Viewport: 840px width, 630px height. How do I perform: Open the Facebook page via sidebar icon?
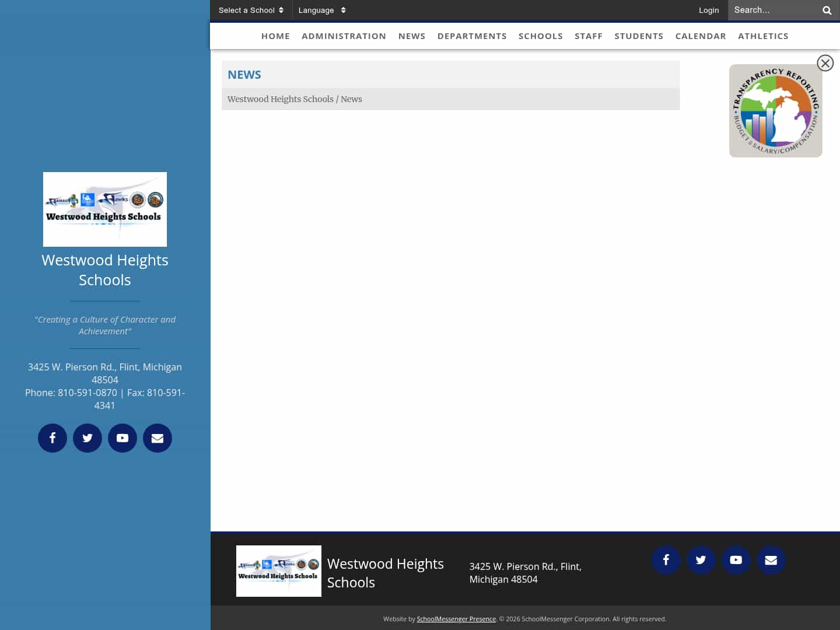52,437
